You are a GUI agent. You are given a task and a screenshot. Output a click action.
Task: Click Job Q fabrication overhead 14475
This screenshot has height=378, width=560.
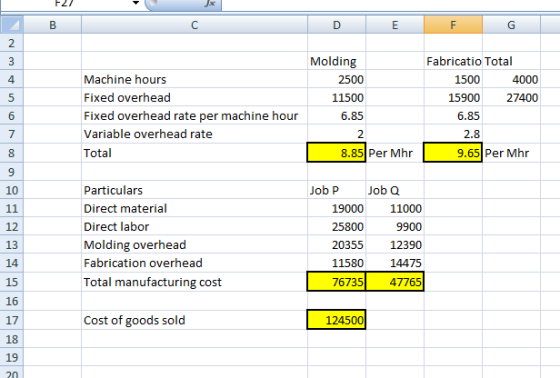click(395, 263)
